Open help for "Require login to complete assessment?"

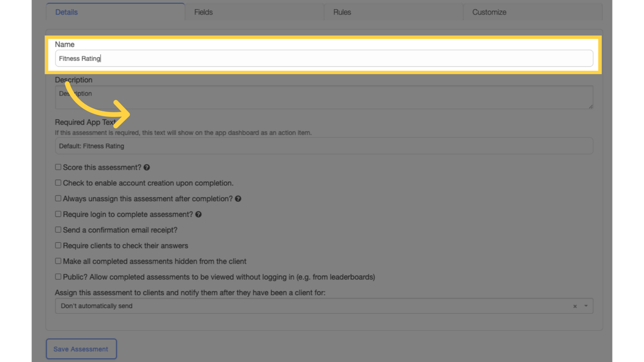click(198, 214)
